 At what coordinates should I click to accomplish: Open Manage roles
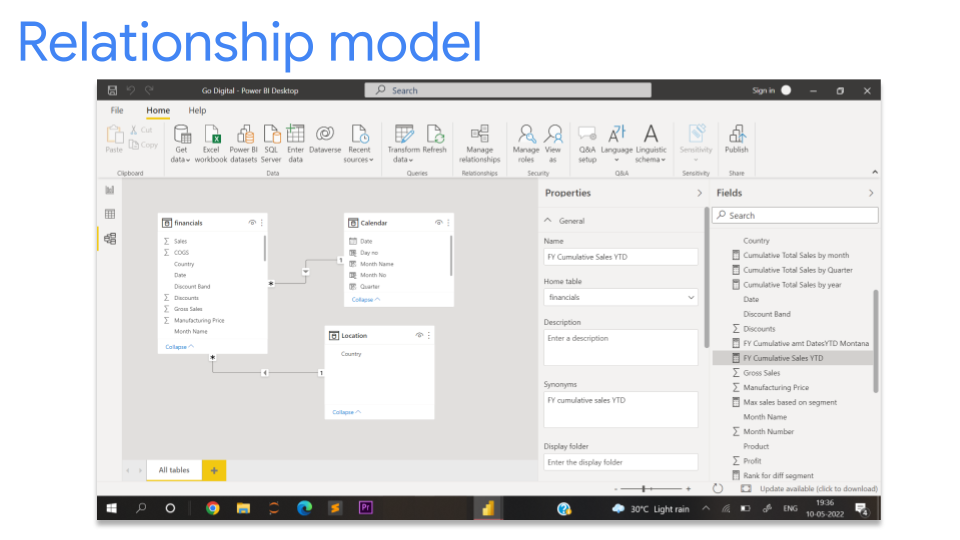526,144
